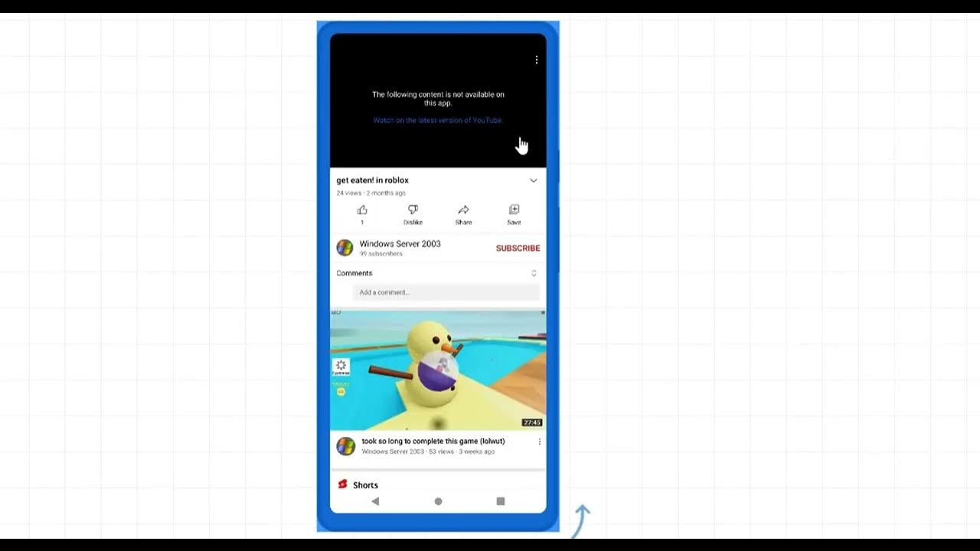Tap the Dislike thumbs-down icon
980x551 pixels.
point(413,210)
